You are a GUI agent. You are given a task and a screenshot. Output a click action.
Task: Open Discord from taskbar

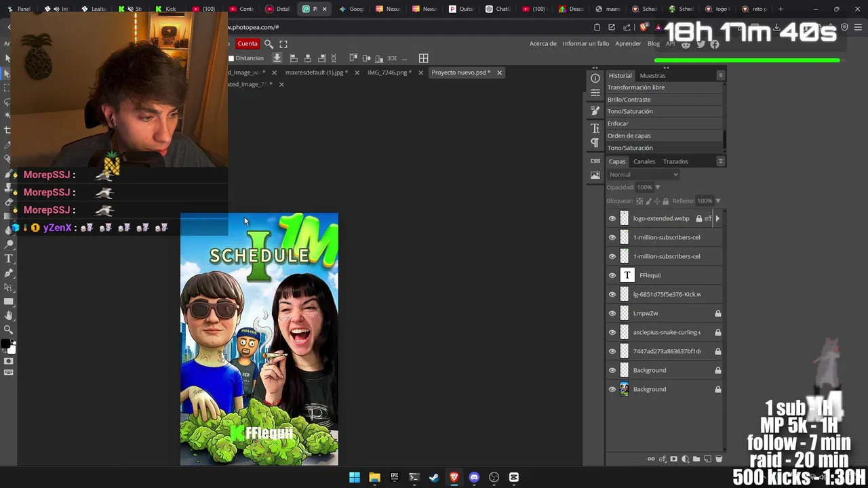click(x=474, y=477)
